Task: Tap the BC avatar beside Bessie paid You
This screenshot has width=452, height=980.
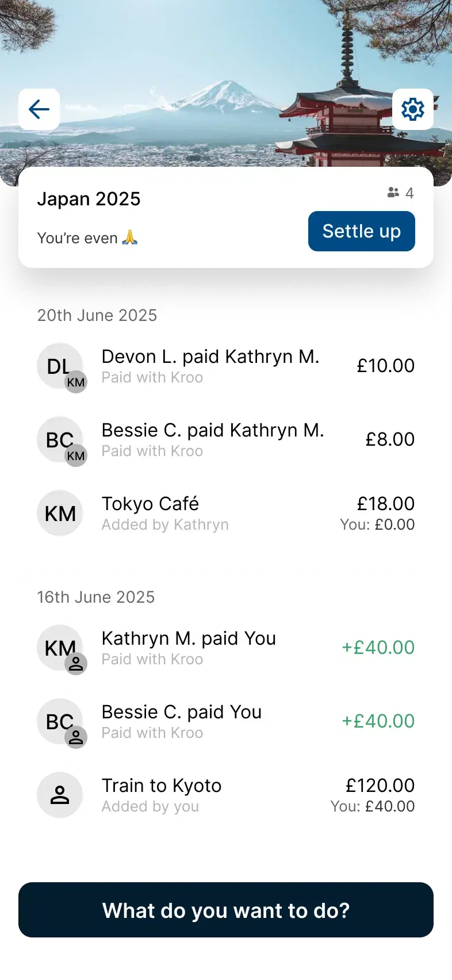Action: click(60, 722)
